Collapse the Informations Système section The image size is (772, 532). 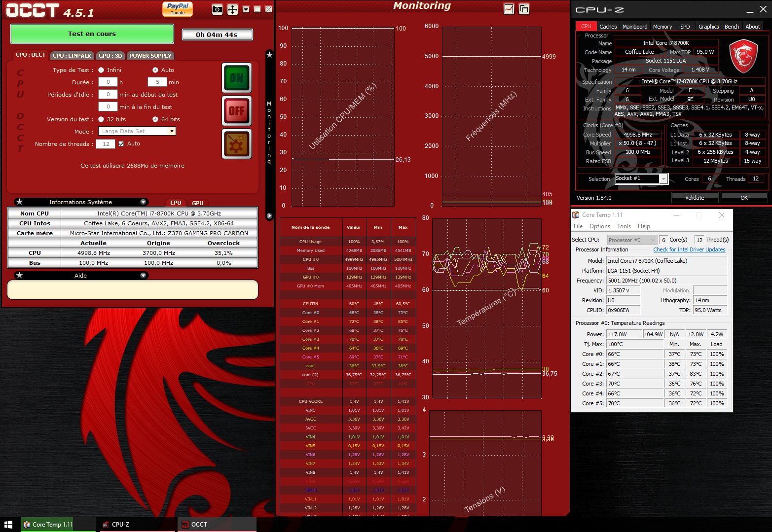(143, 202)
